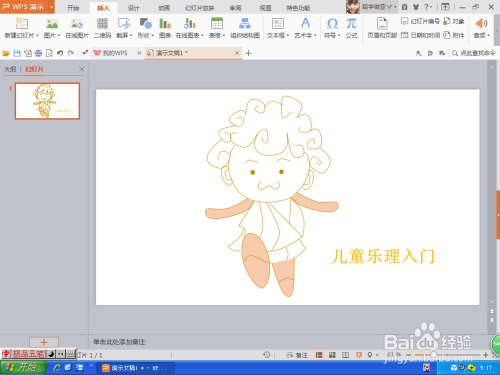500x375 pixels.
Task: Open Header and Footer (页眉和页脚)
Action: (x=382, y=28)
